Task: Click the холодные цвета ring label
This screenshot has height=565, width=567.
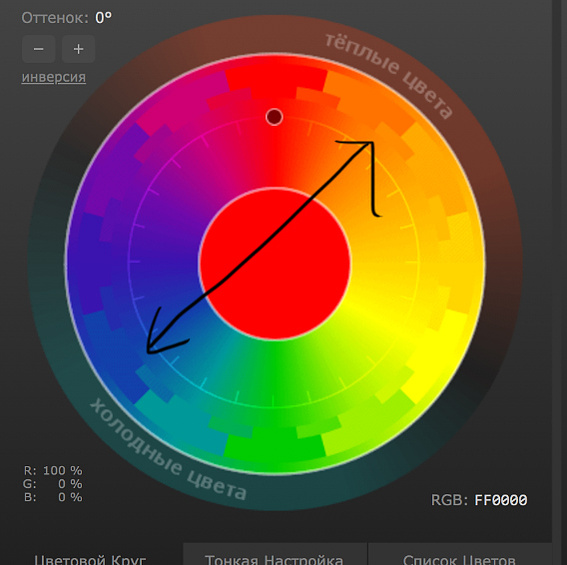Action: pos(168,449)
